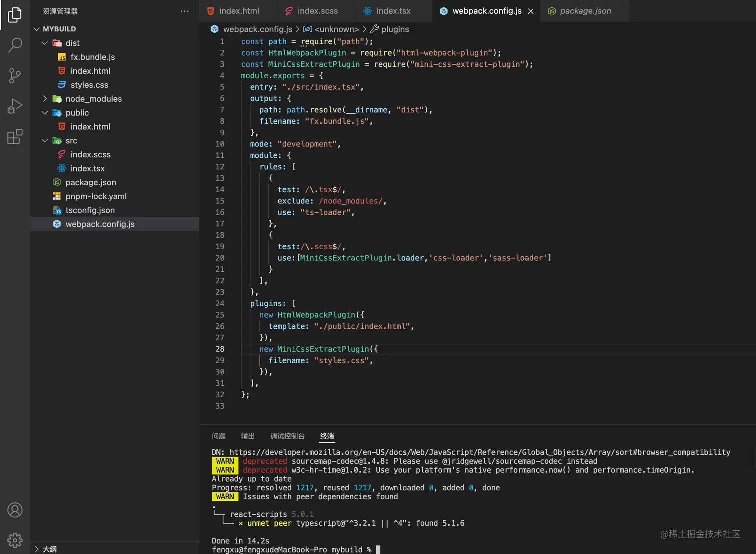Viewport: 756px width, 554px height.
Task: Click index.tsx React file icon
Action: click(62, 169)
